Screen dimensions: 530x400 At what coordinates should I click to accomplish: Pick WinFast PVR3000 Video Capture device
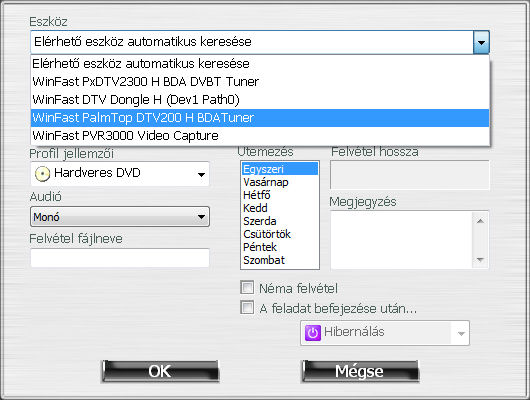click(x=260, y=136)
